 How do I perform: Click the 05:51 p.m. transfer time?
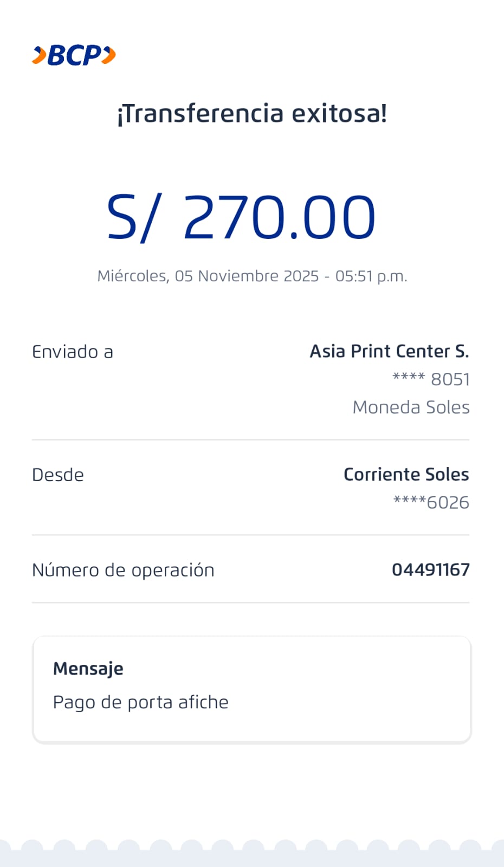(x=371, y=276)
